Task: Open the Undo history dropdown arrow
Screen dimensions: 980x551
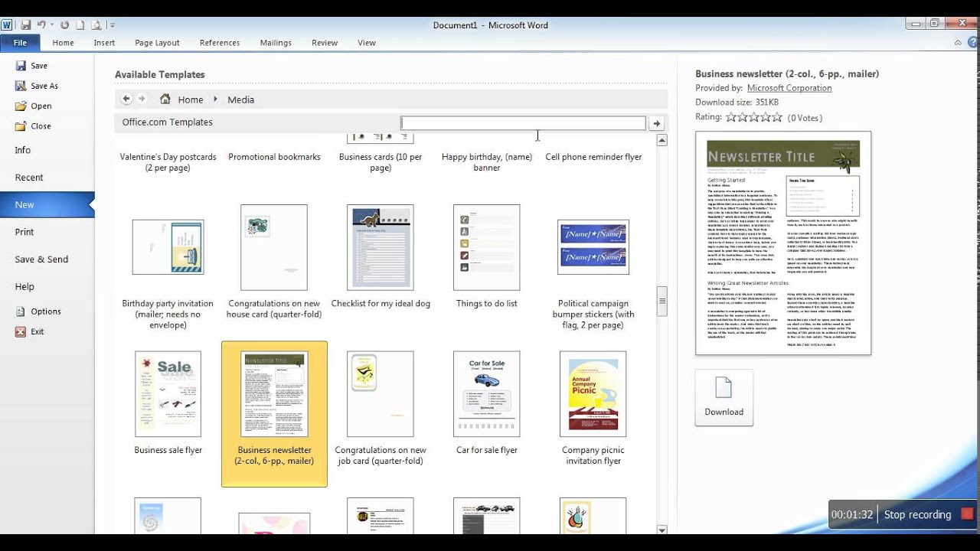Action: point(51,25)
